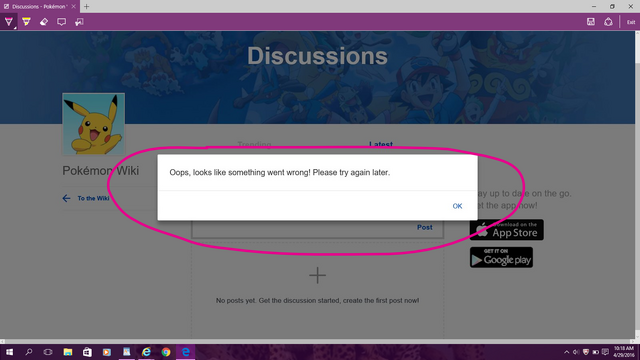Click the horizontal page scrollbar

tap(317, 341)
